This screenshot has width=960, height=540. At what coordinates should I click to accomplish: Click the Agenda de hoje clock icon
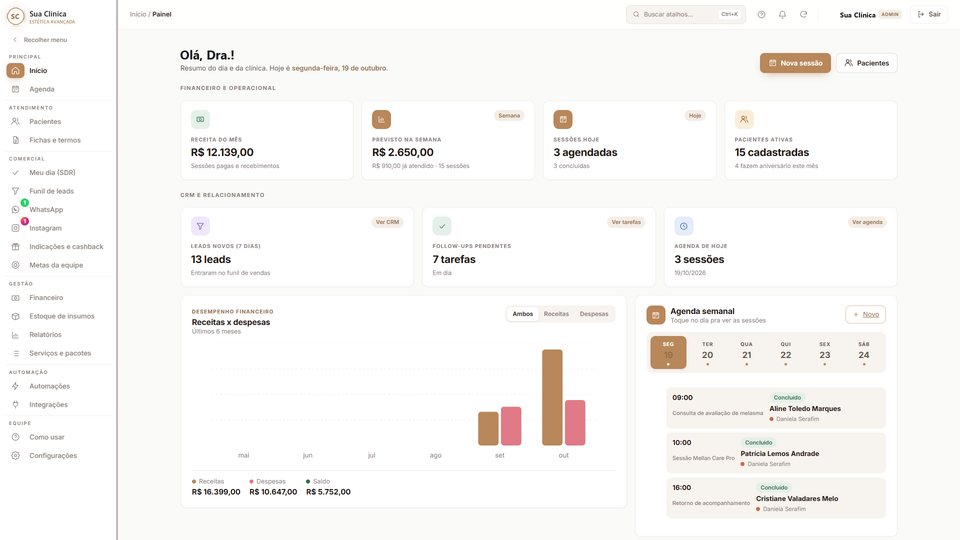click(684, 226)
